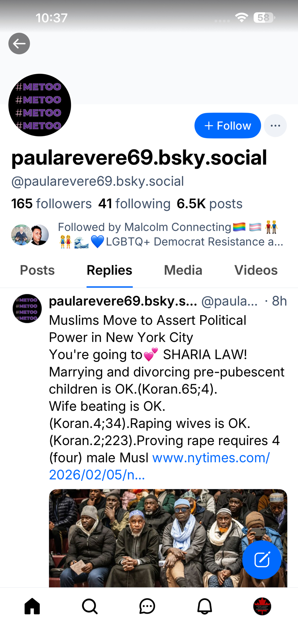Open the #METOO profile picture
The width and height of the screenshot is (298, 644).
tap(40, 105)
